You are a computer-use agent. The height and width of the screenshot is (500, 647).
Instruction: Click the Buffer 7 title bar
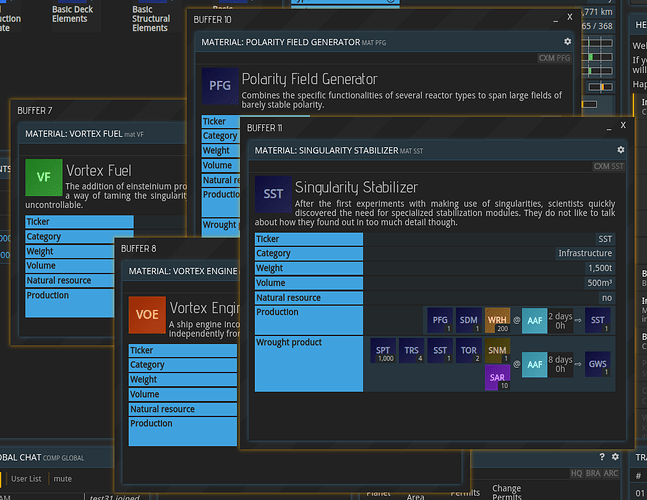click(x=100, y=109)
